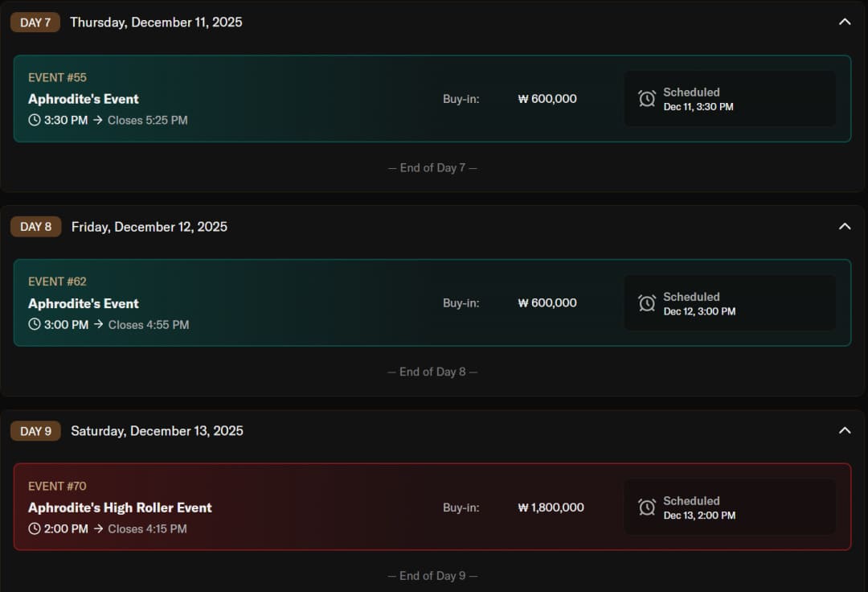Viewport: 868px width, 592px height.
Task: Open Aphrodite's Event #55 title
Action: coord(84,99)
